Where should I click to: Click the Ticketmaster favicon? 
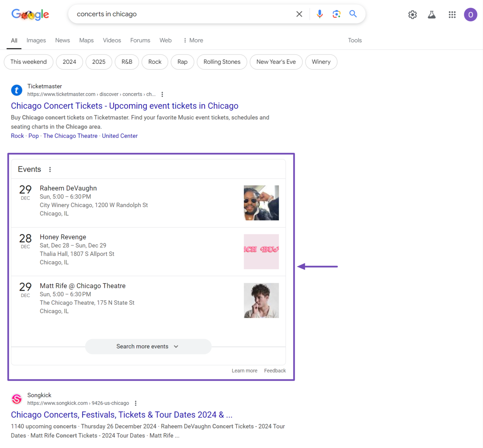click(17, 90)
